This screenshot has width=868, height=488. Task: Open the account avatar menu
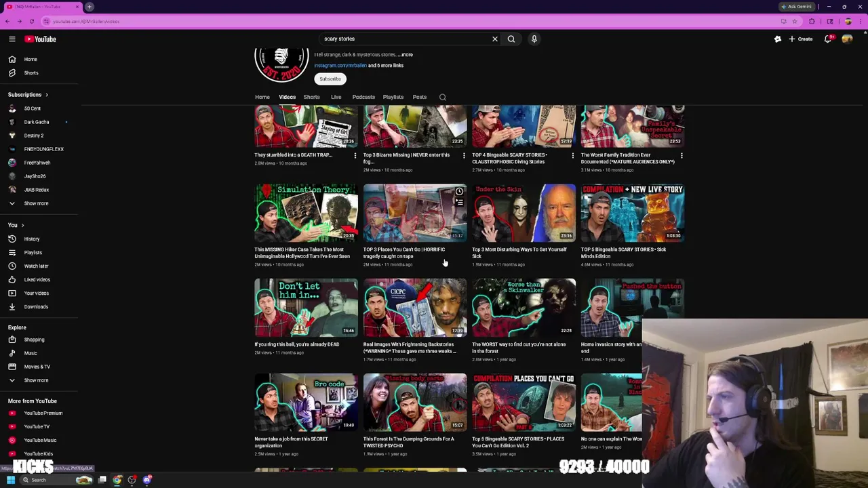coord(847,39)
